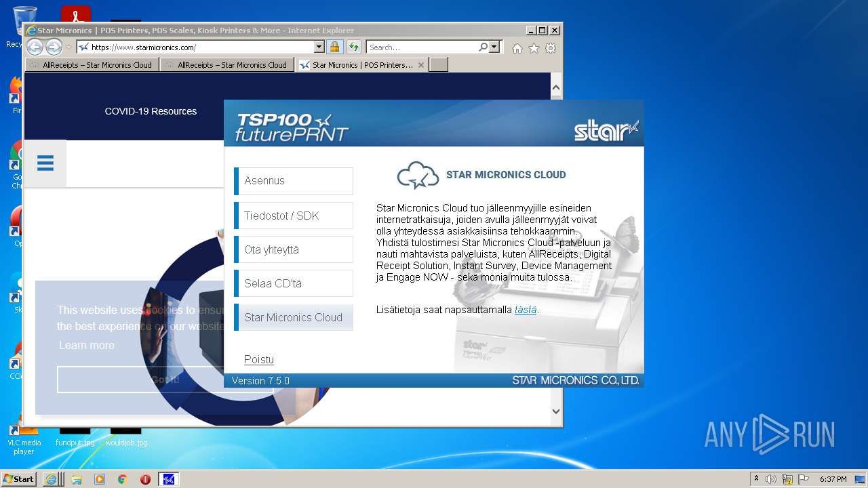Click the Action Center flag icon
This screenshot has height=488, width=868.
804,479
